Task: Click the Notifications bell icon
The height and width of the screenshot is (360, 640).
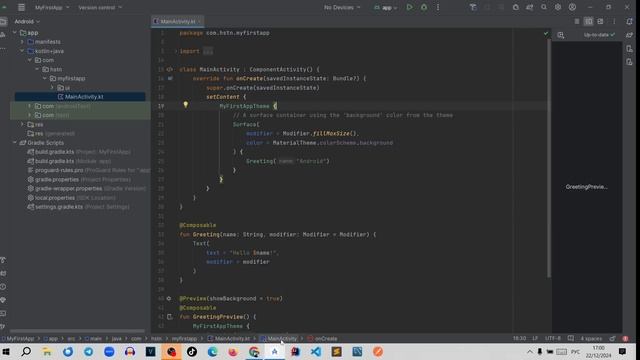Action: (x=629, y=21)
